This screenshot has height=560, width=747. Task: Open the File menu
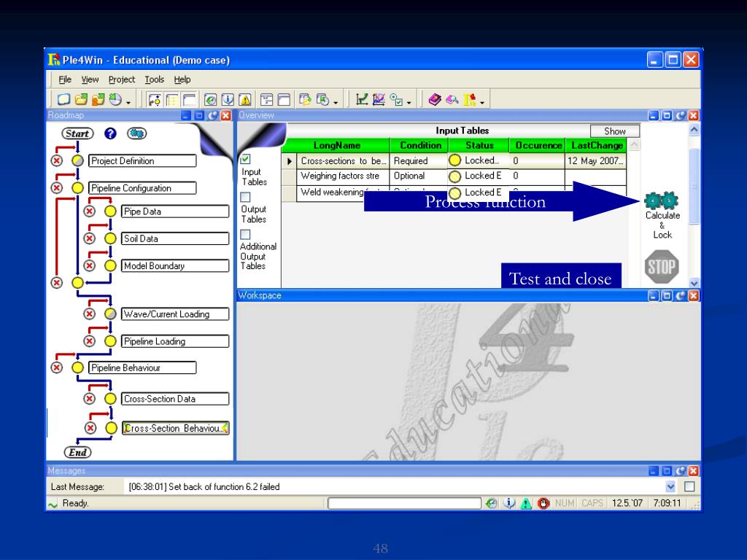[x=65, y=79]
